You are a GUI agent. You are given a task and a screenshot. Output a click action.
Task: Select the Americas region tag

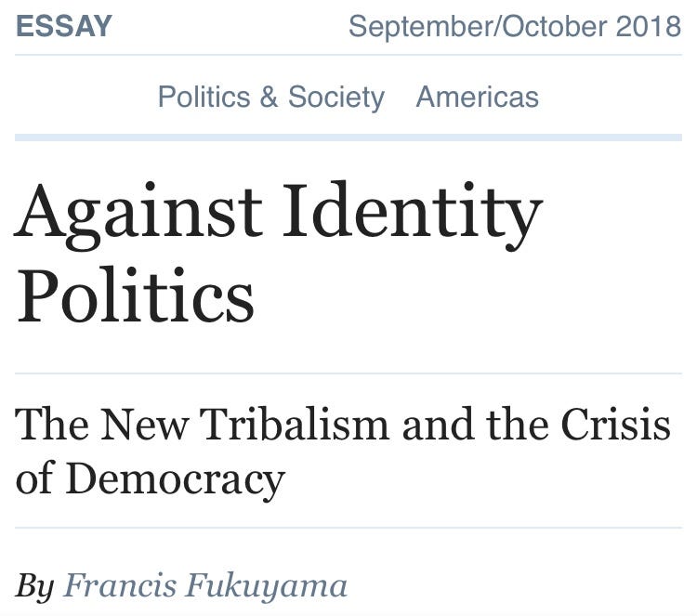(477, 98)
